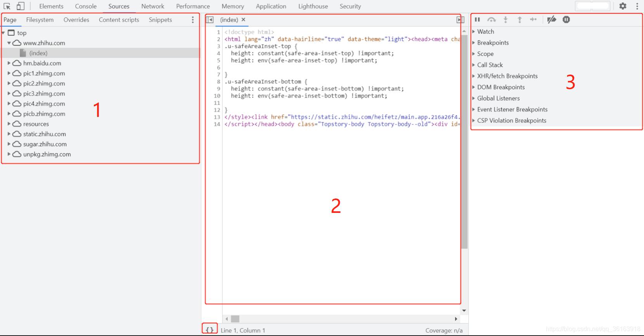Collapse the www.zhihu.com domain

pos(9,43)
